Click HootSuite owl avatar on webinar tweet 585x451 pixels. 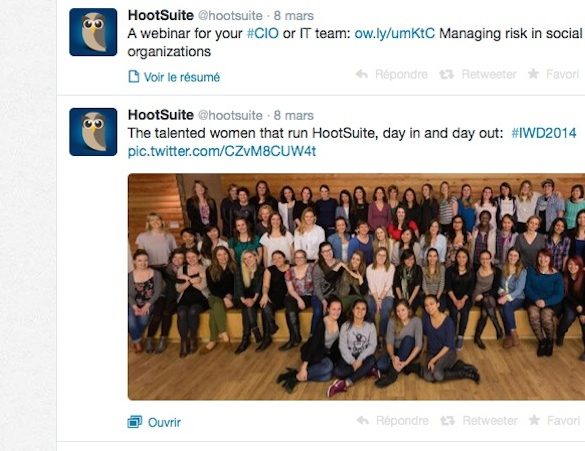[x=93, y=32]
